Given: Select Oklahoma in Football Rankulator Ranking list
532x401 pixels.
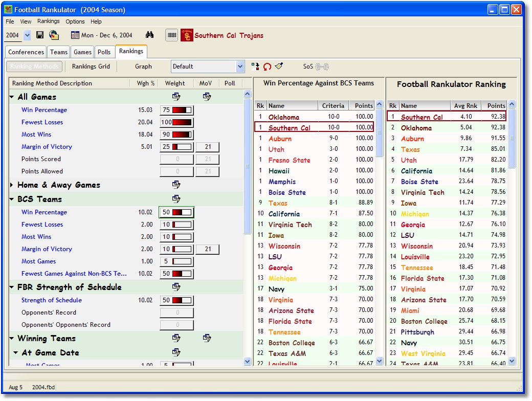Looking at the screenshot, I should 447,127.
